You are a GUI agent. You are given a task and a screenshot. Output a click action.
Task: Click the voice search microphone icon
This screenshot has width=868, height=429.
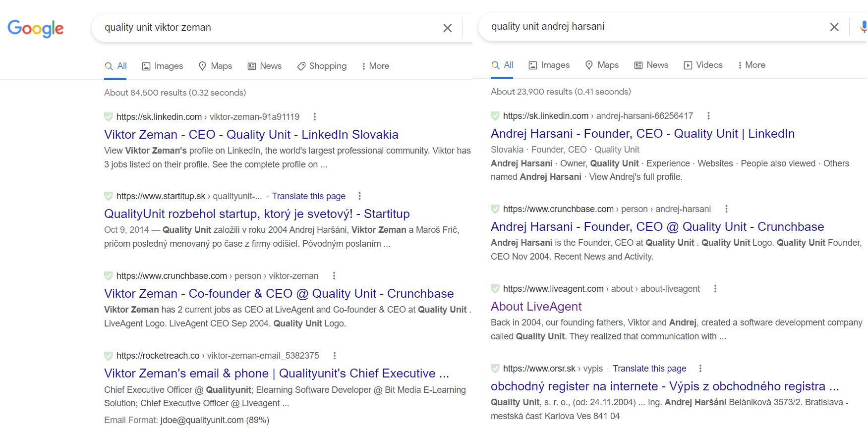click(863, 27)
